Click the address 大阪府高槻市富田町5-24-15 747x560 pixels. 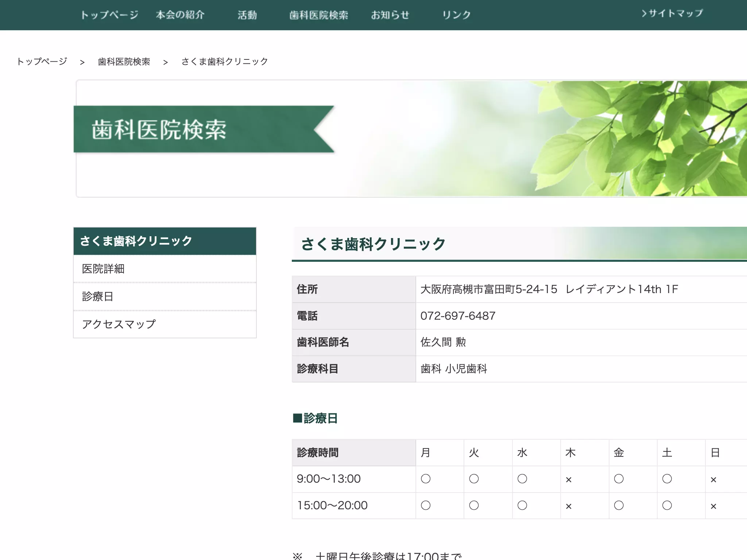click(489, 289)
